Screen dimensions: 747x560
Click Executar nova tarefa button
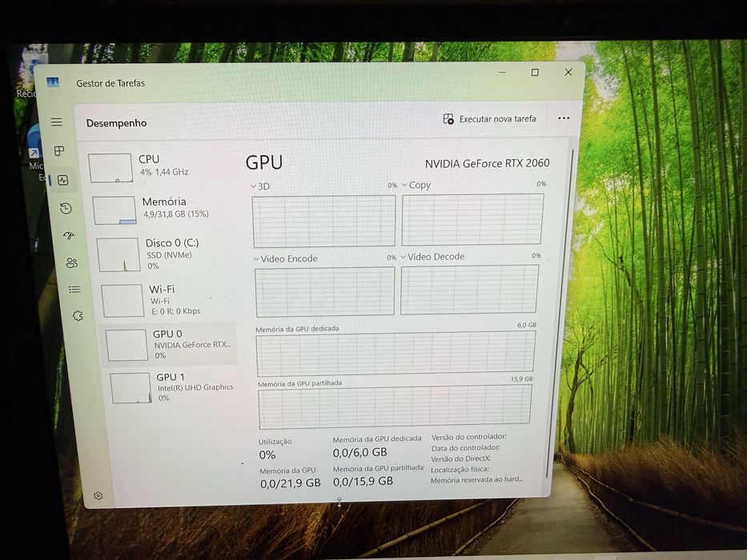[x=490, y=119]
